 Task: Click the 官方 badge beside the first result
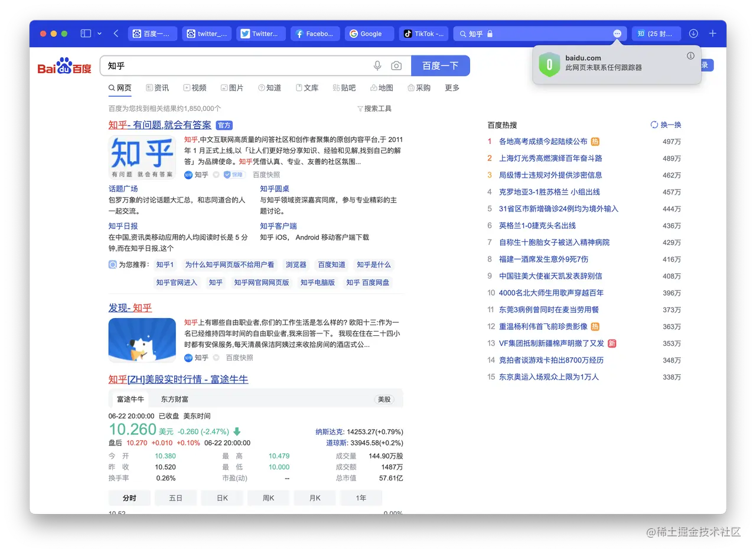click(x=224, y=125)
